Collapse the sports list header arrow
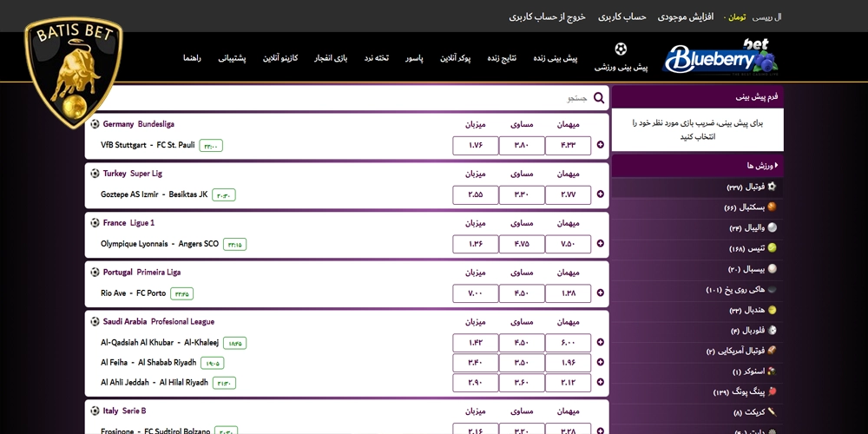 776,165
